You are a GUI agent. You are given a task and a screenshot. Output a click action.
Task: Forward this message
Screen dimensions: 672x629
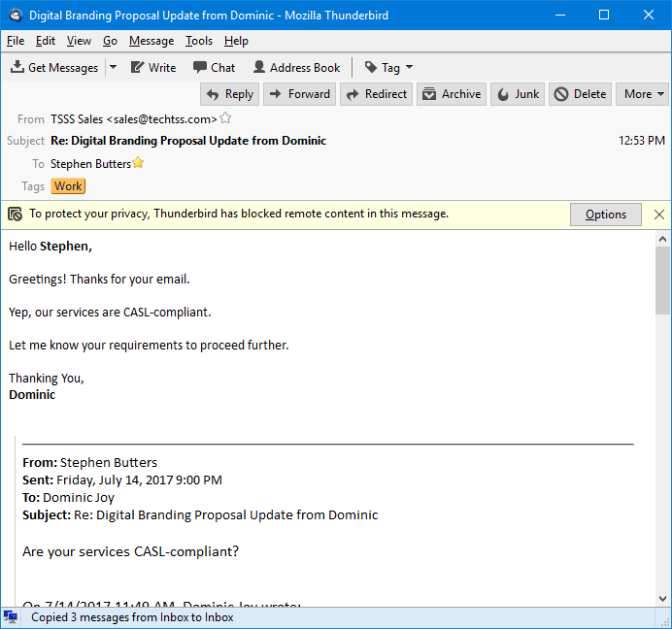[x=299, y=94]
